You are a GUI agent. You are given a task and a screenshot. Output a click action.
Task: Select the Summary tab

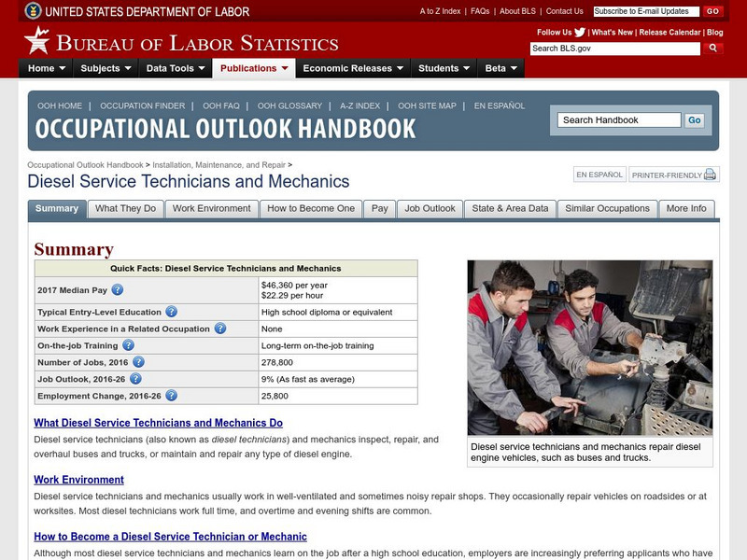coord(57,208)
